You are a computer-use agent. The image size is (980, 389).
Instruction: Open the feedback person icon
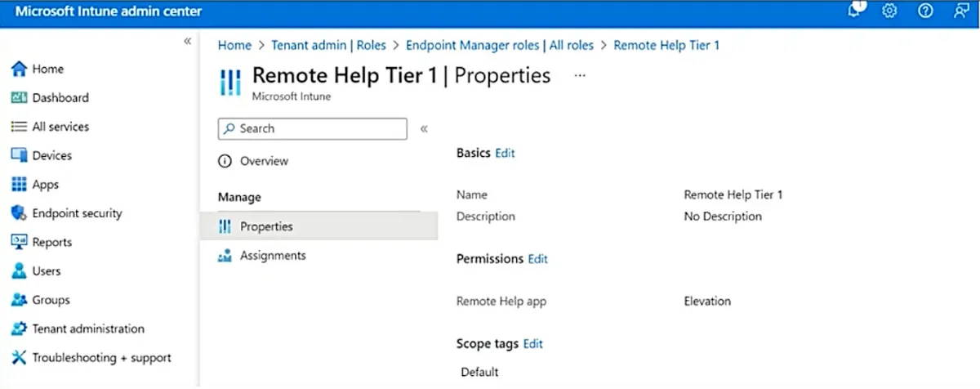coord(960,11)
